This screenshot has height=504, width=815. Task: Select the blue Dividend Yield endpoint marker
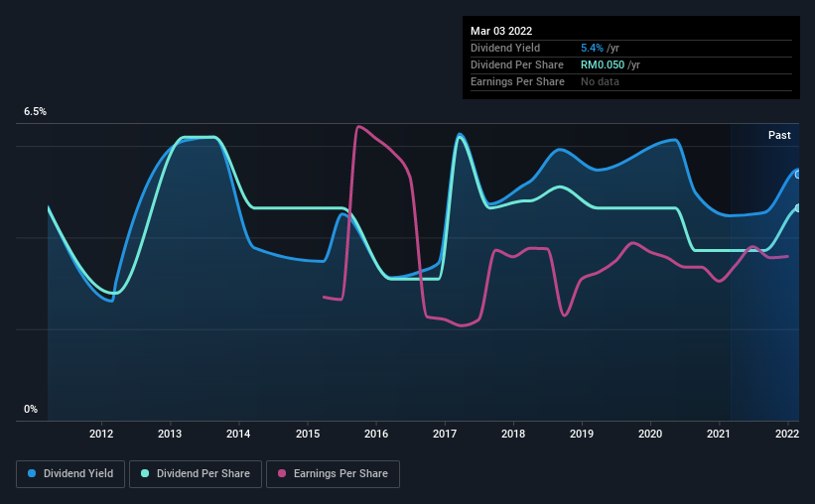point(798,175)
